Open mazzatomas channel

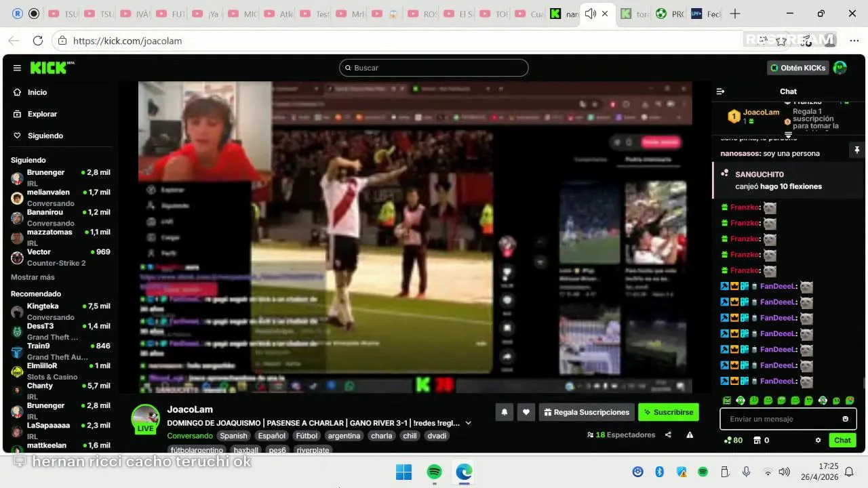[61, 237]
